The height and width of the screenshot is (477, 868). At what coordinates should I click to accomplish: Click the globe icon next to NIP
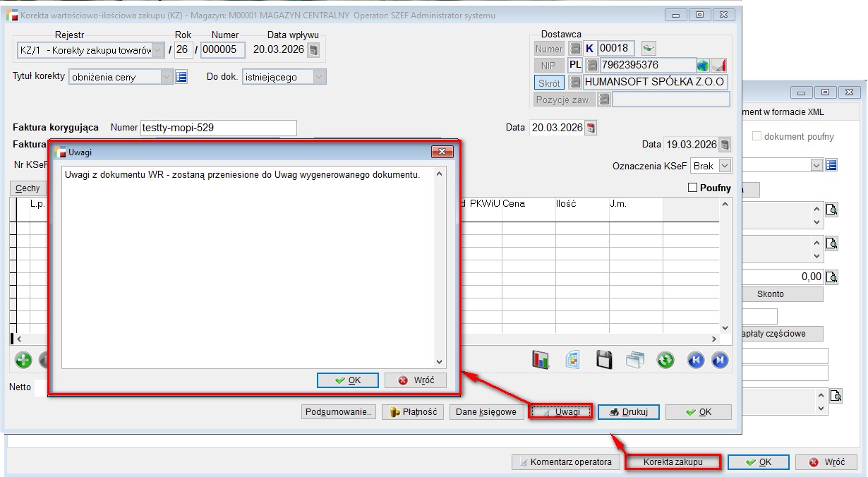tap(702, 66)
